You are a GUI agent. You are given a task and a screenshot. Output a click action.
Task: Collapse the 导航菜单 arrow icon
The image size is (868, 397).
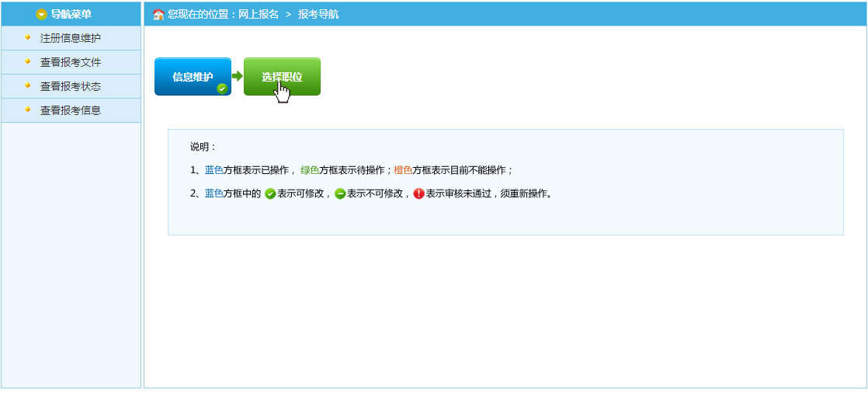41,14
